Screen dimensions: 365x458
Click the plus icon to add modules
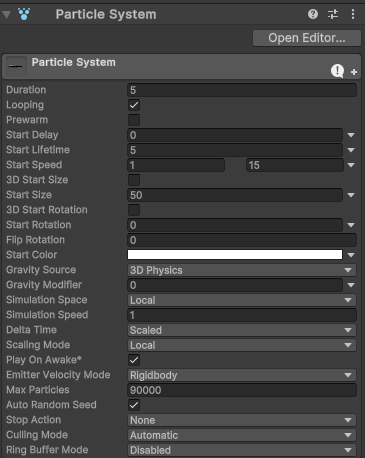(354, 72)
